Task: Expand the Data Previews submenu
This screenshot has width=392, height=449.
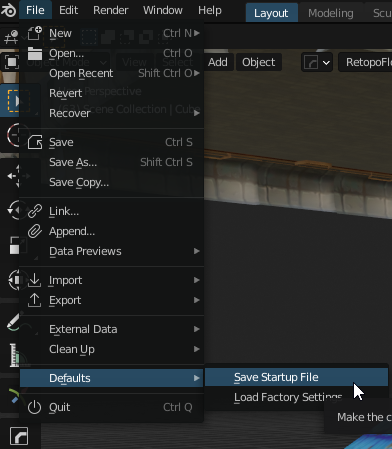Action: pyautogui.click(x=112, y=251)
